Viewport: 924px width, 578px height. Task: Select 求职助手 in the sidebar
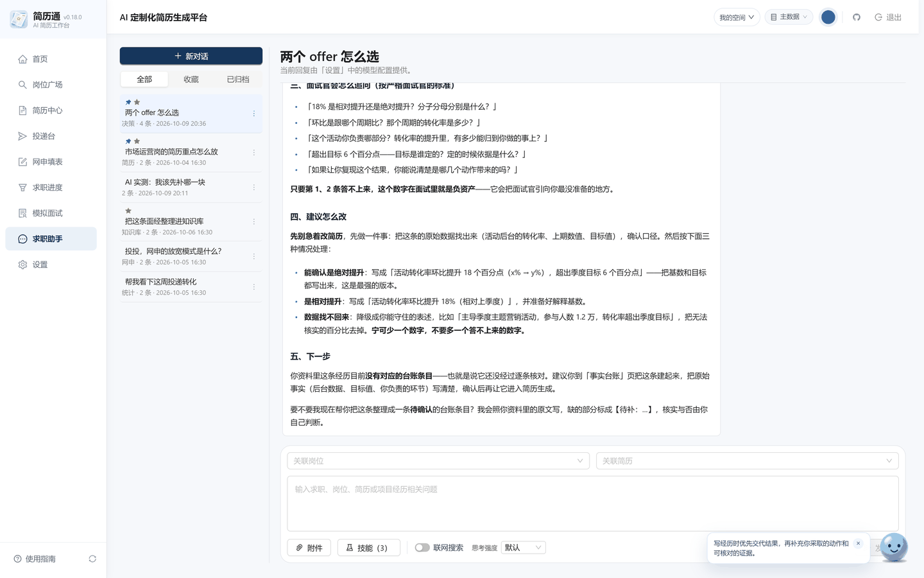click(51, 239)
